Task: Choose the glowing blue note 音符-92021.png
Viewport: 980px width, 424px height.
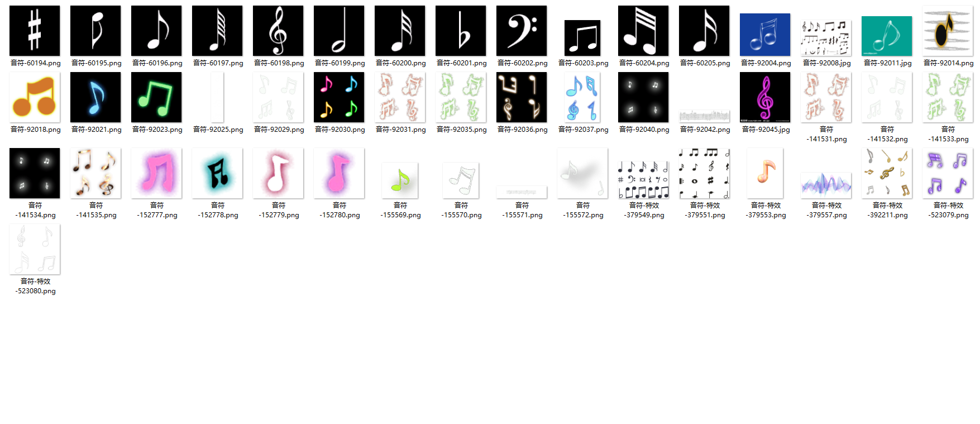Action: pyautogui.click(x=95, y=97)
